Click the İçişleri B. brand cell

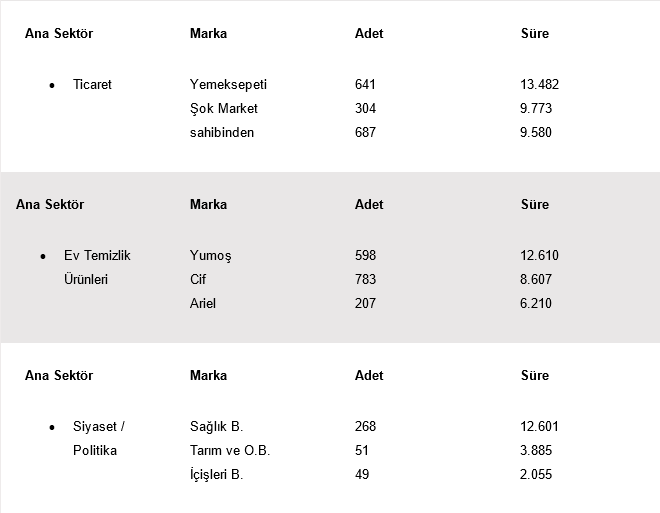point(216,475)
